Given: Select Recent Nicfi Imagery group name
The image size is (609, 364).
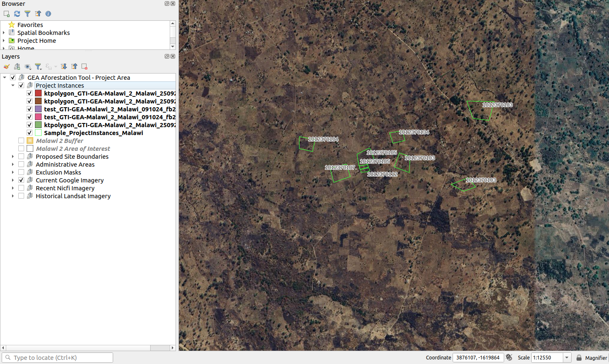Looking at the screenshot, I should tap(65, 188).
